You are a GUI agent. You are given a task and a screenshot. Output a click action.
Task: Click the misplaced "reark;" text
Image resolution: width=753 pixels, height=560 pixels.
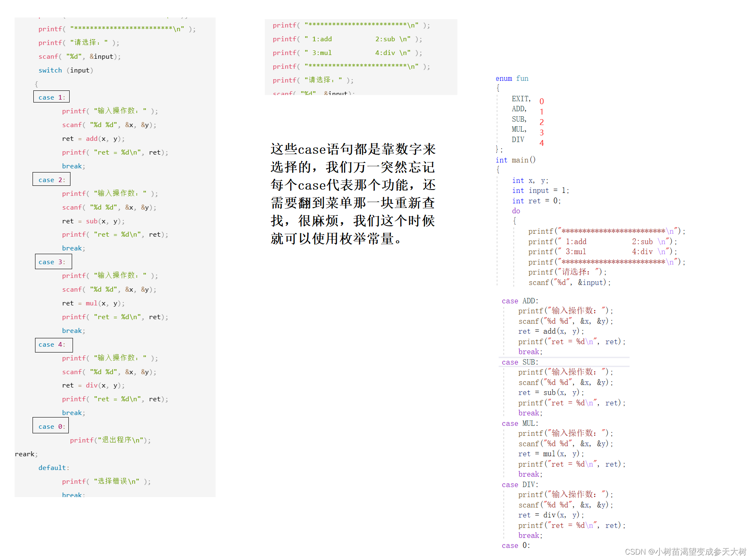click(x=26, y=454)
